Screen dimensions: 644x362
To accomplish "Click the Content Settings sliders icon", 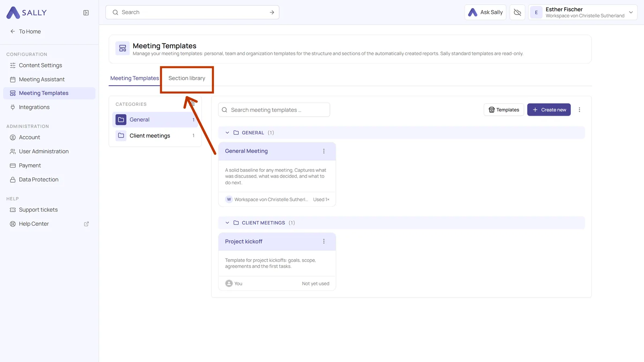I will (13, 66).
